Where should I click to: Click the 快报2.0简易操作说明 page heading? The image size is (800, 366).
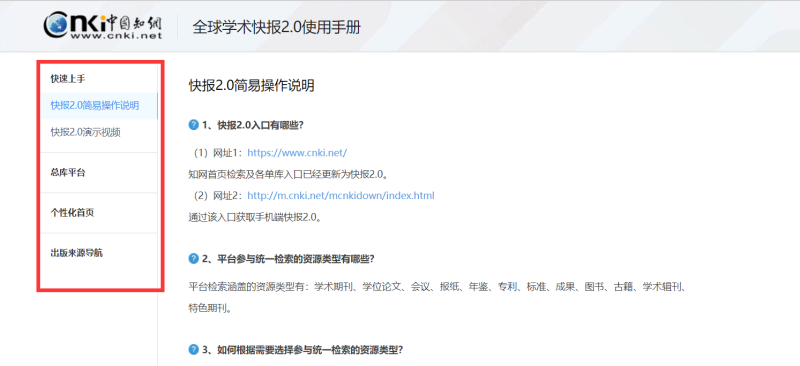(252, 86)
